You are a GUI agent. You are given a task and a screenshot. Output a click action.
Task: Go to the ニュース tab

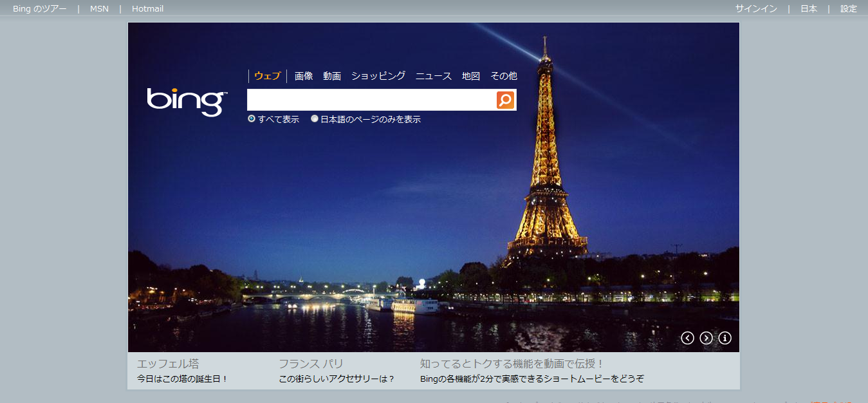(x=434, y=76)
